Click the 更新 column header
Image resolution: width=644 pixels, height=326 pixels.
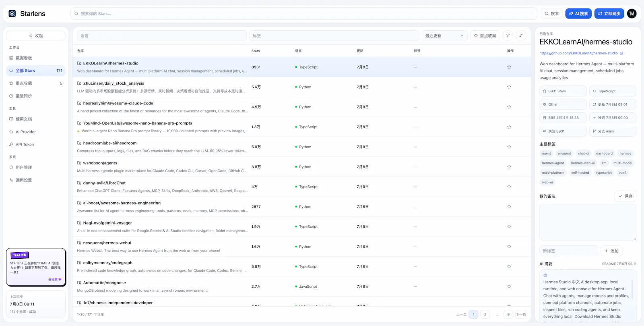click(x=360, y=51)
